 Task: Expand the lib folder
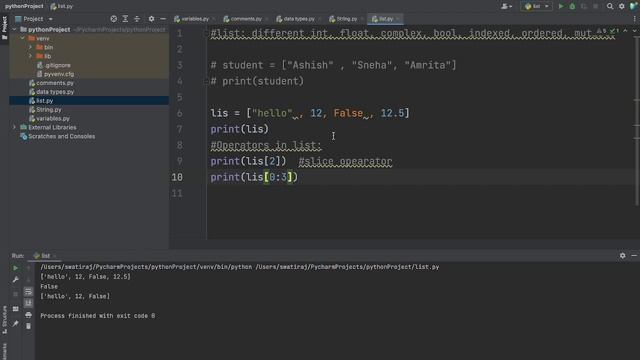tap(31, 56)
